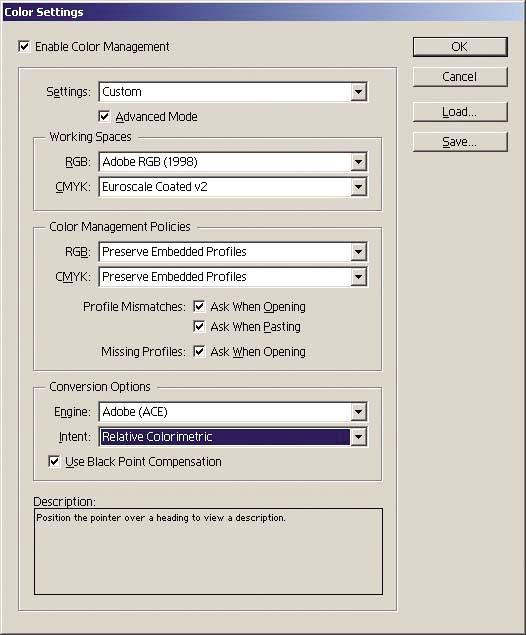Screen dimensions: 526x635
Task: Uncheck Enable Color Management checkbox
Action: pyautogui.click(x=24, y=47)
